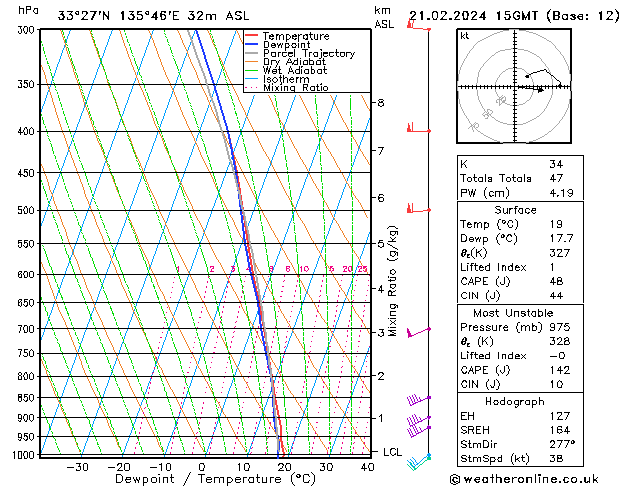Click the Mixing Ratio legend entry
Viewport: 629px width, 486px height.
286,88
